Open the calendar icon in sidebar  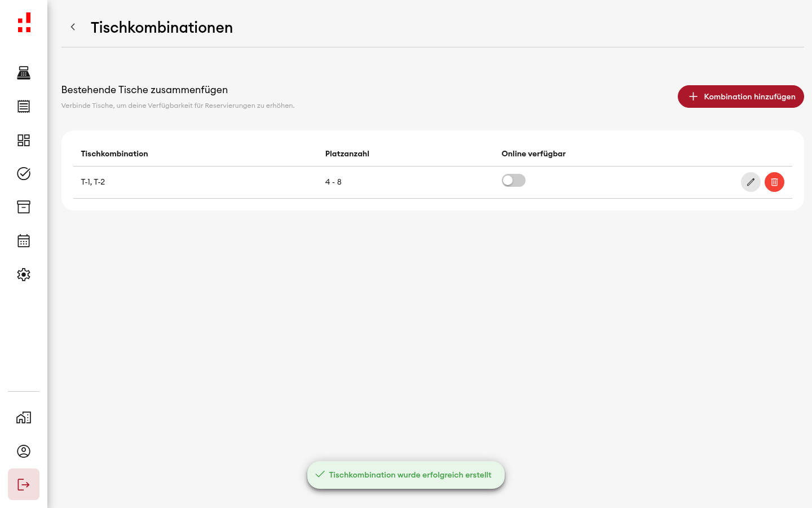24,241
